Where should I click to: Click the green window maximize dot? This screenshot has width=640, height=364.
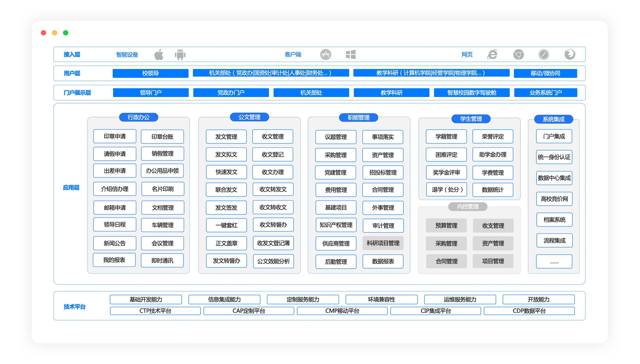[65, 33]
